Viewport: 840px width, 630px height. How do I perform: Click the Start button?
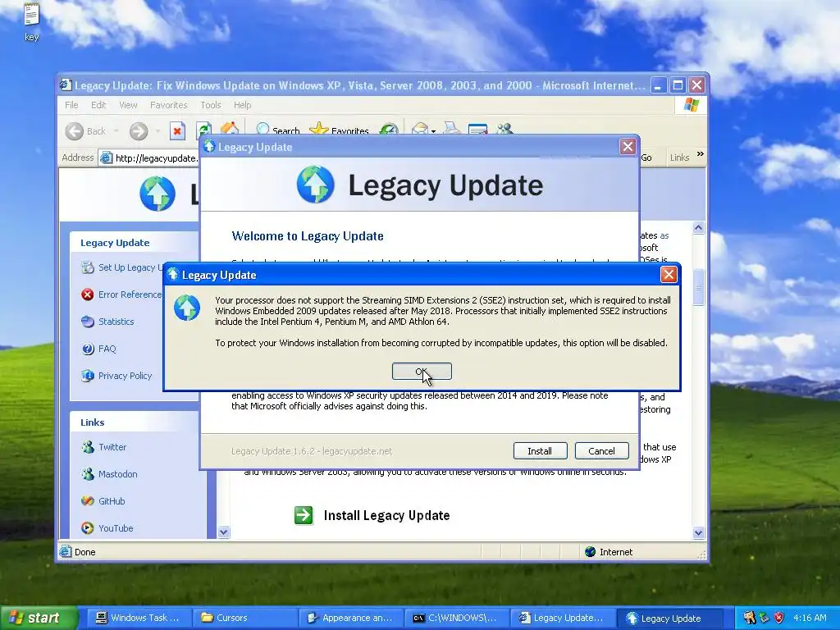tap(39, 618)
